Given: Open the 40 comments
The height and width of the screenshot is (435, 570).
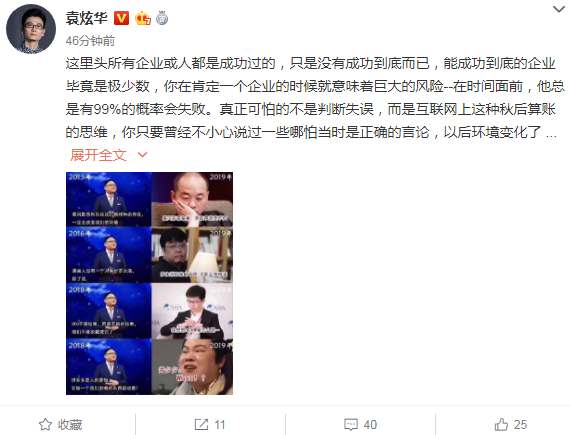Looking at the screenshot, I should point(370,424).
